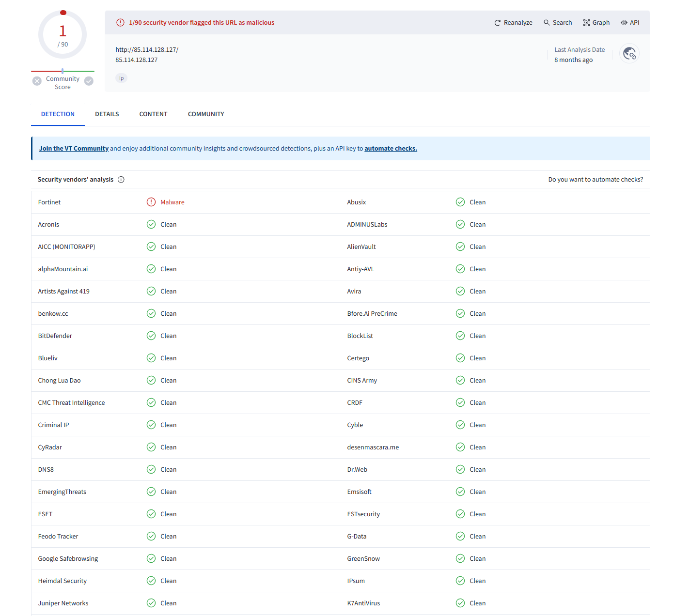Click the Clean verdict for Antiy-AVL
674x616 pixels.
click(477, 269)
